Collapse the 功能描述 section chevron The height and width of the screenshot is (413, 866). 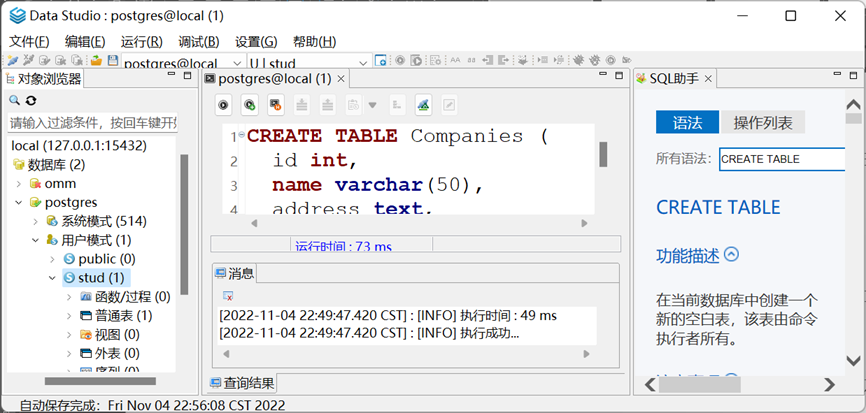(x=731, y=255)
